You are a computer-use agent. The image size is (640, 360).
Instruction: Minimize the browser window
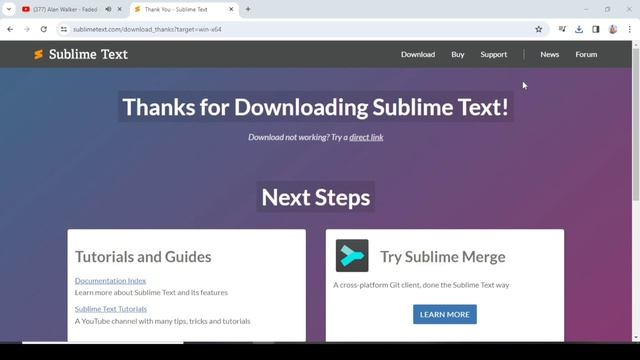click(586, 9)
